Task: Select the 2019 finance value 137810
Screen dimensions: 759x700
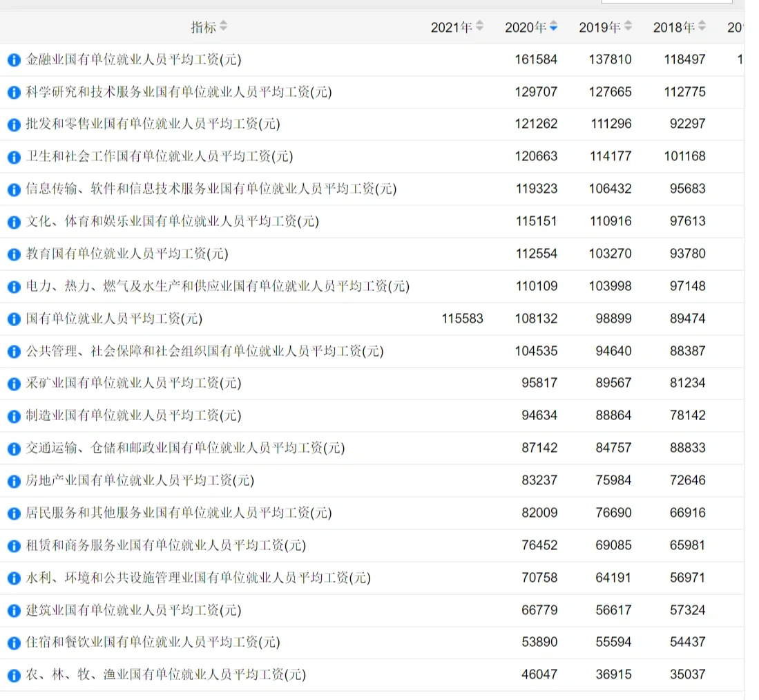Action: [x=610, y=59]
